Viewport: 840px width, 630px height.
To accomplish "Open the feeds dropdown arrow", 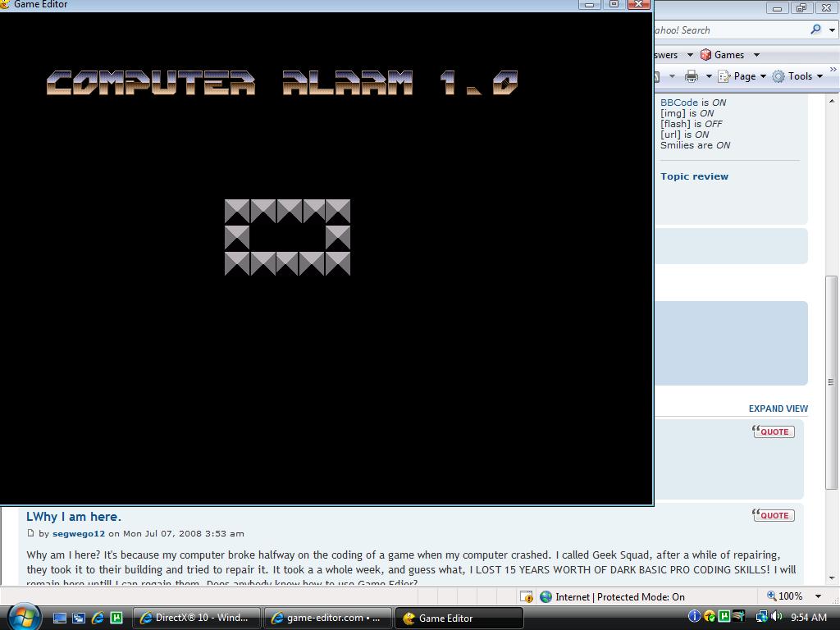I will click(672, 76).
